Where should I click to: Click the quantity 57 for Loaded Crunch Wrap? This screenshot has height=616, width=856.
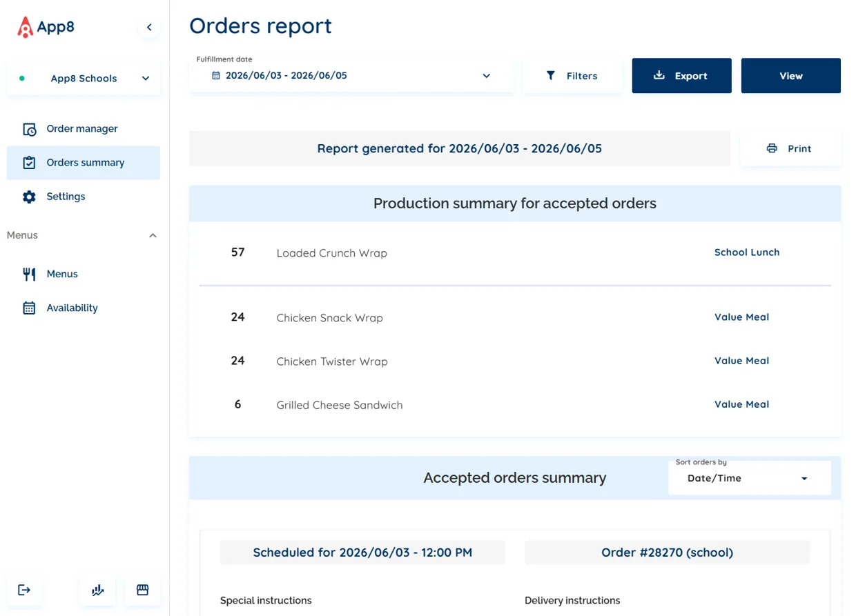pos(237,252)
